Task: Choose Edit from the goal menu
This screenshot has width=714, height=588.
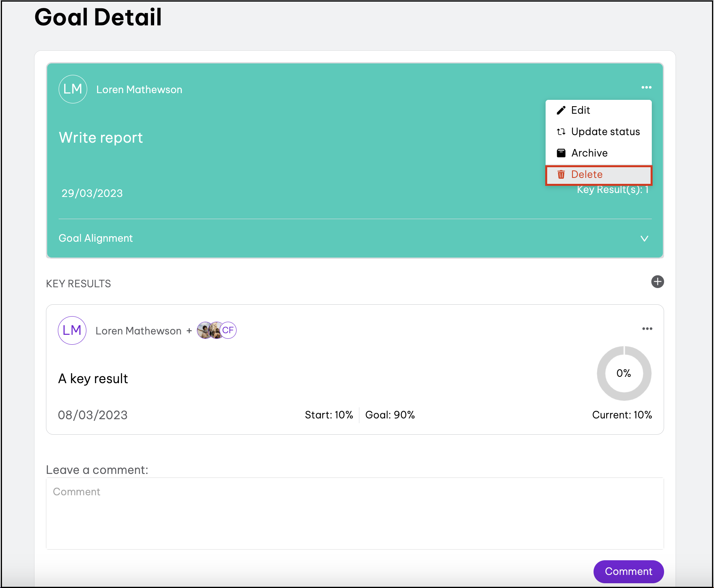Action: [x=580, y=111]
